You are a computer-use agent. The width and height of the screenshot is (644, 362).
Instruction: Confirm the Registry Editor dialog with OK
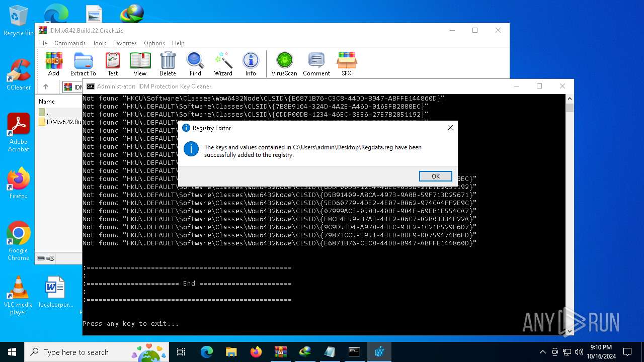pos(436,176)
